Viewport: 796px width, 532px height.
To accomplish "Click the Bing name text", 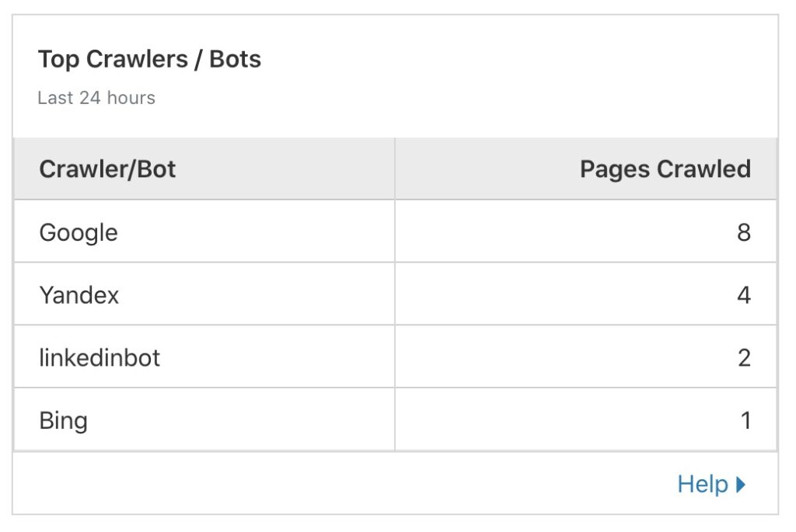I will [x=63, y=421].
